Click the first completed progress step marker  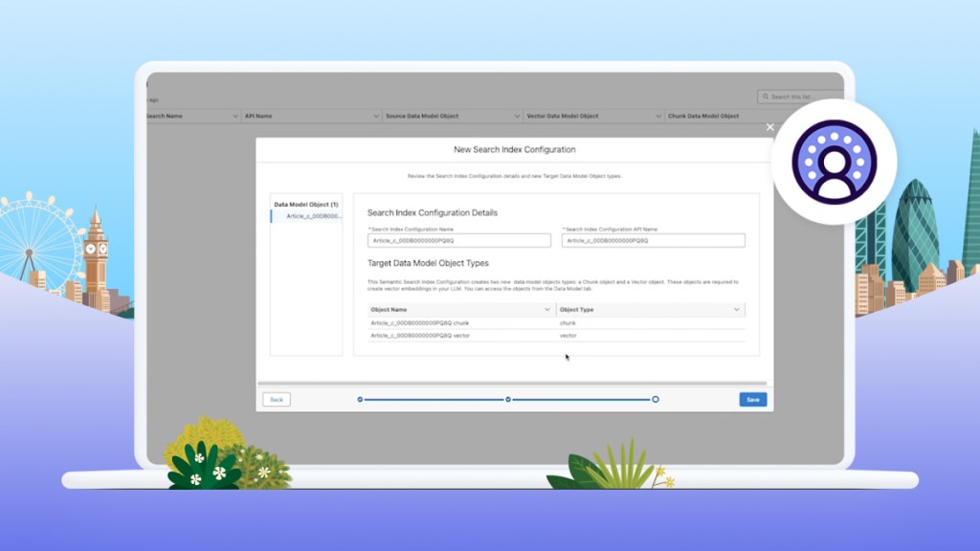pyautogui.click(x=360, y=399)
